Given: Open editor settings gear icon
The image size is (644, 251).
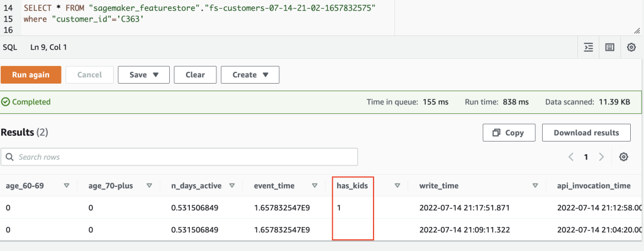Looking at the screenshot, I should [x=631, y=47].
